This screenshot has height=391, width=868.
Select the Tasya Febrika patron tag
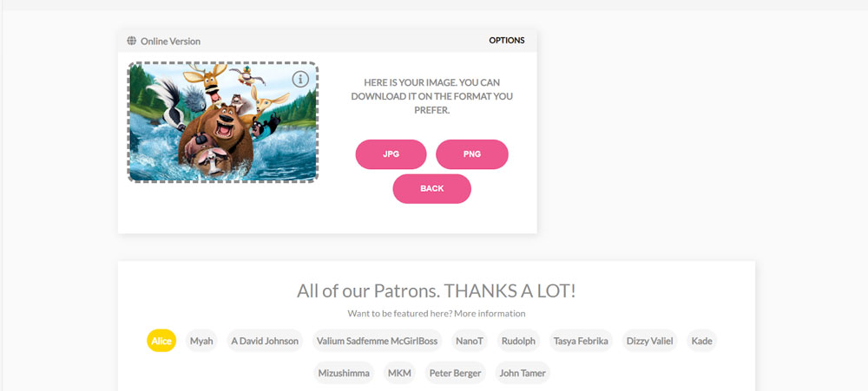[x=581, y=341]
